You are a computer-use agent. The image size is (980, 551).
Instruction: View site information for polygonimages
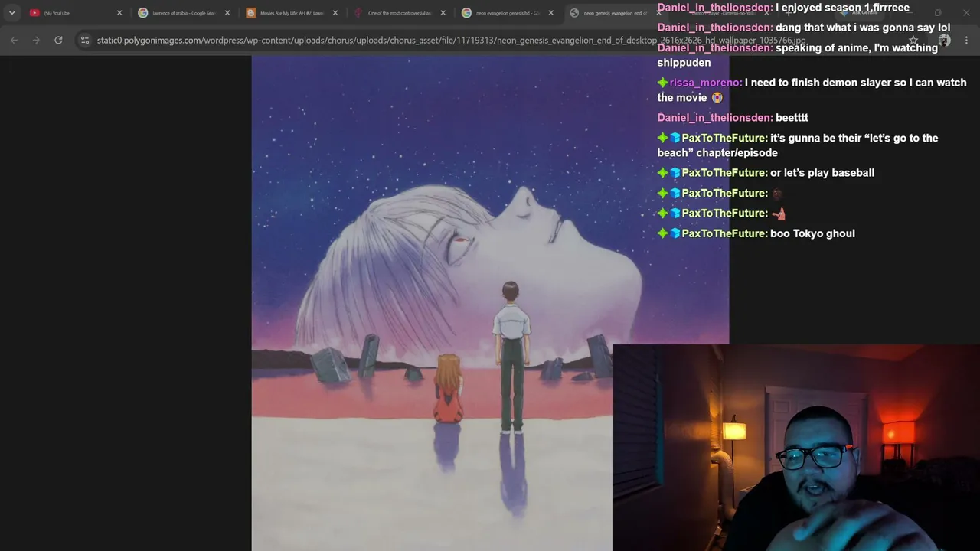[85, 40]
